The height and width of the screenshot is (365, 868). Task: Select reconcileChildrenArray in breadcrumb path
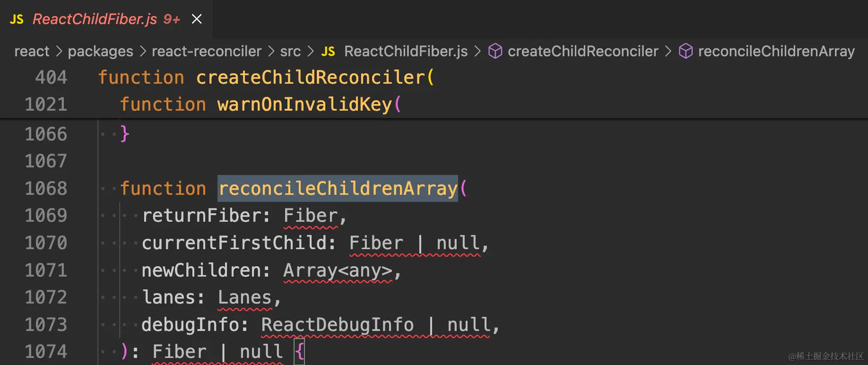[x=776, y=51]
